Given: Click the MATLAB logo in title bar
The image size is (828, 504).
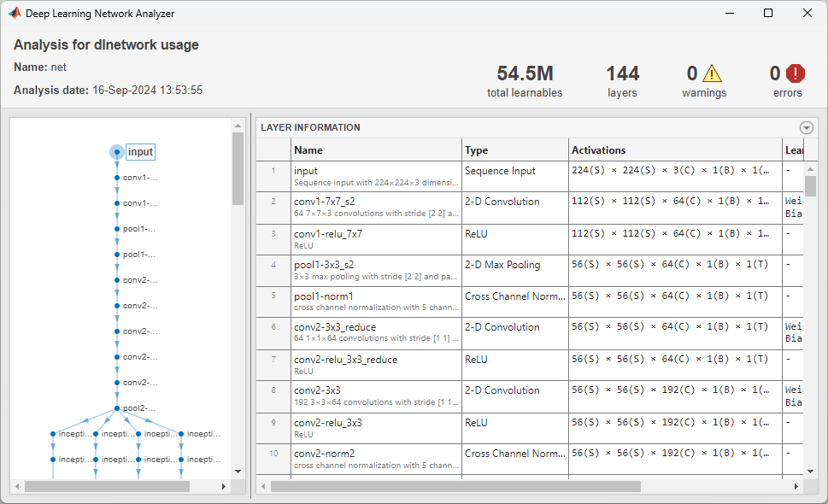Looking at the screenshot, I should [x=15, y=13].
